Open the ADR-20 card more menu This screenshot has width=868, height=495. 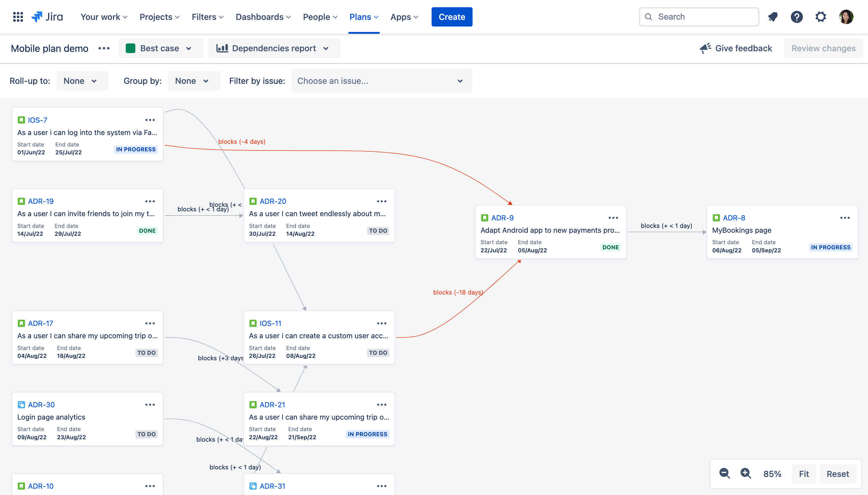382,201
